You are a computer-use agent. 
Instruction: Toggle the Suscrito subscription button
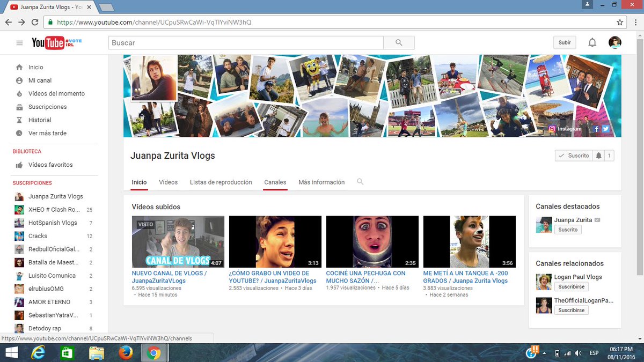pyautogui.click(x=573, y=156)
